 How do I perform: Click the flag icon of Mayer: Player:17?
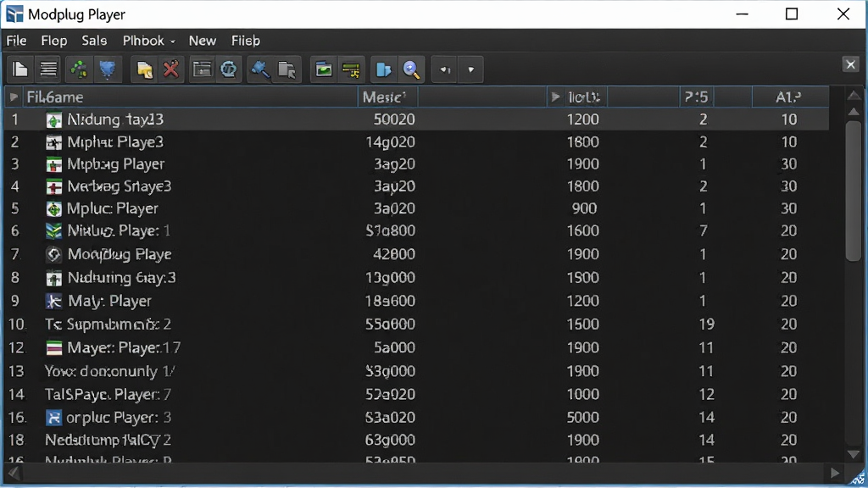pos(53,348)
